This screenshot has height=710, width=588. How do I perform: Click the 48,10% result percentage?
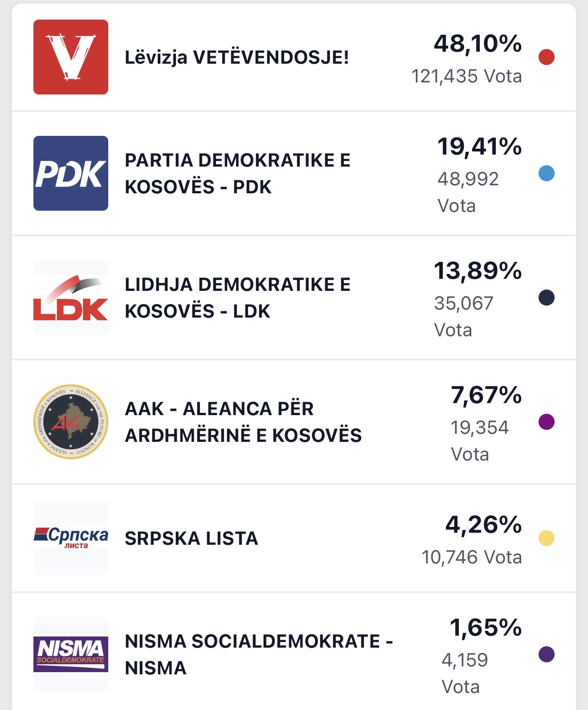(x=478, y=44)
